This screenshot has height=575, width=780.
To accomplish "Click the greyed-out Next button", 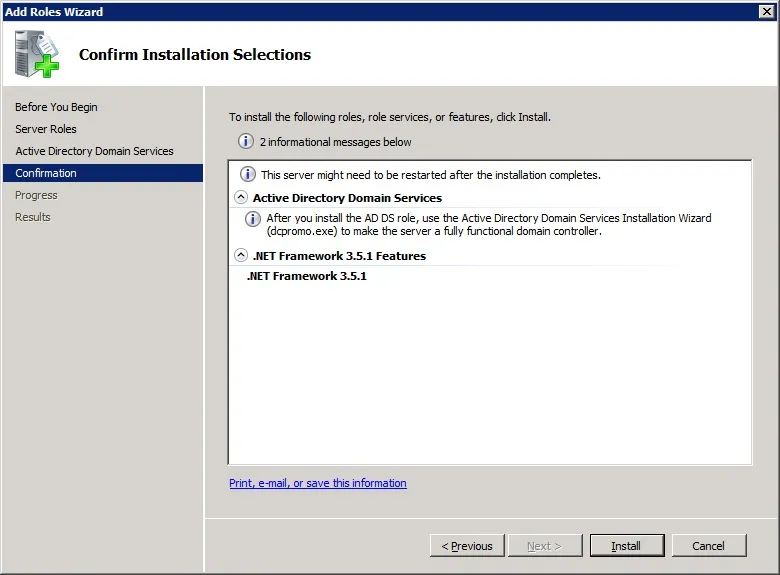I will (x=545, y=546).
